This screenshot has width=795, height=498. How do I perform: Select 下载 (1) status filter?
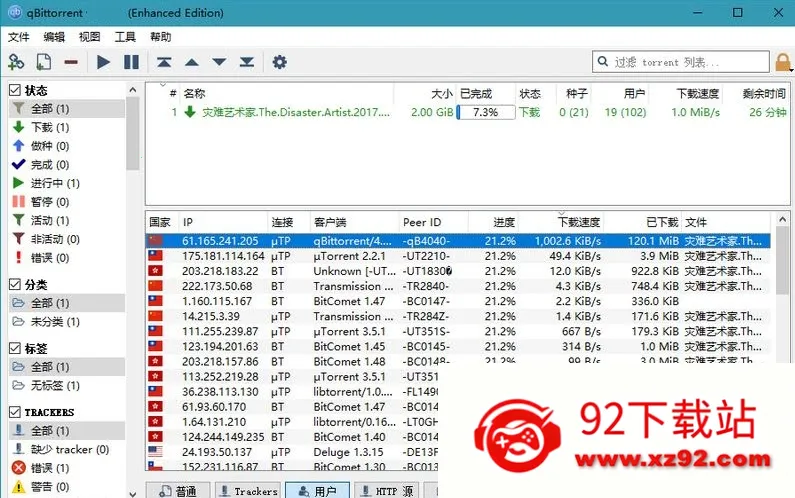tap(66, 127)
